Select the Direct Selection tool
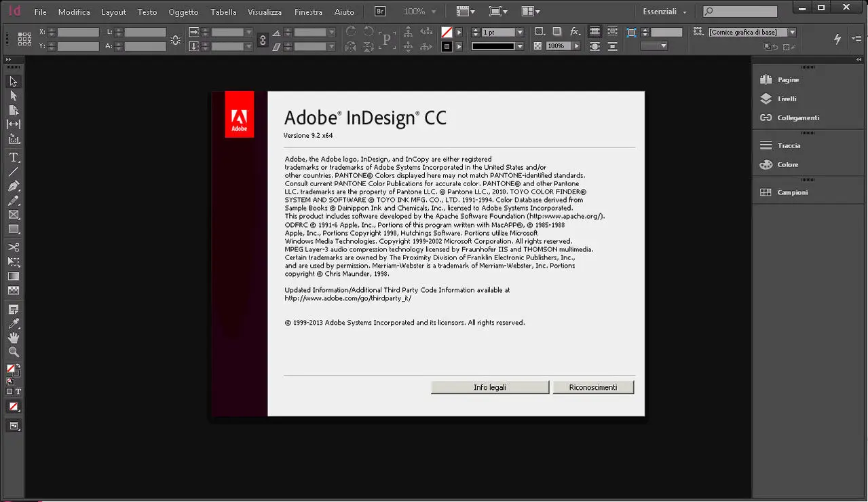 [14, 96]
